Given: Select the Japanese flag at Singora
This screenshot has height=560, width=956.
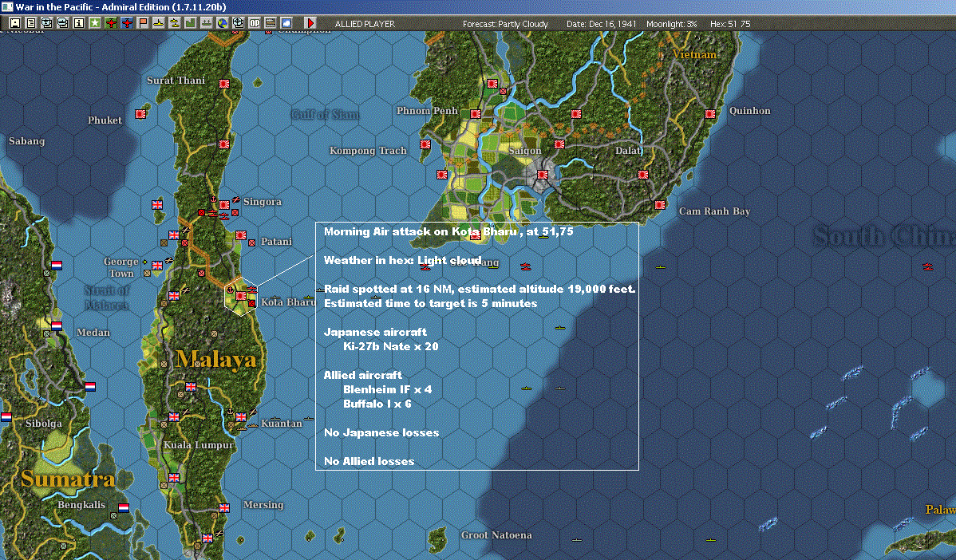Looking at the screenshot, I should tap(224, 205).
